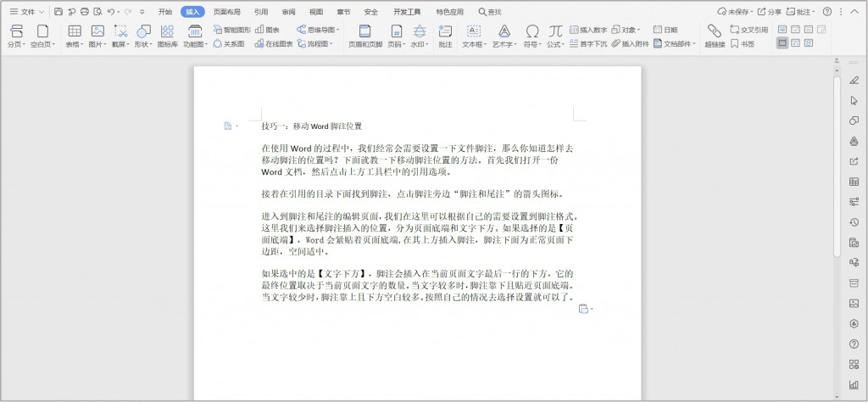
Task: Open 页眉和页脚 header and footer
Action: click(x=364, y=36)
